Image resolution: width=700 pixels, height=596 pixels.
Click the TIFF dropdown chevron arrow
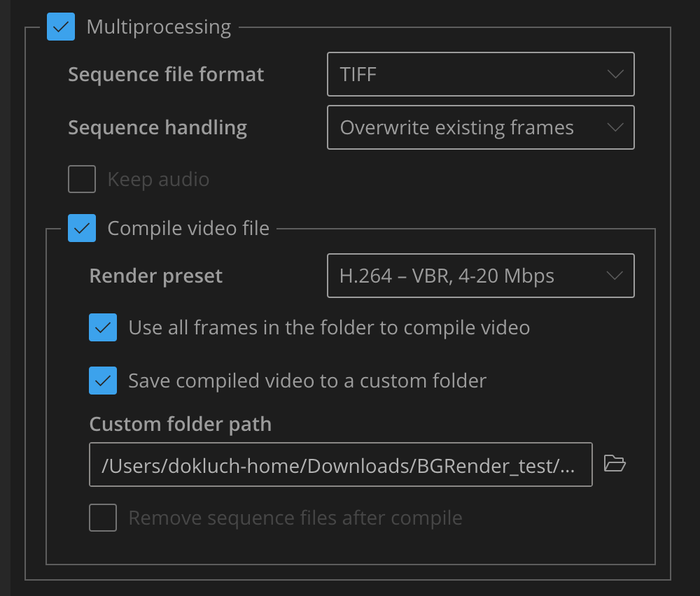pos(615,74)
